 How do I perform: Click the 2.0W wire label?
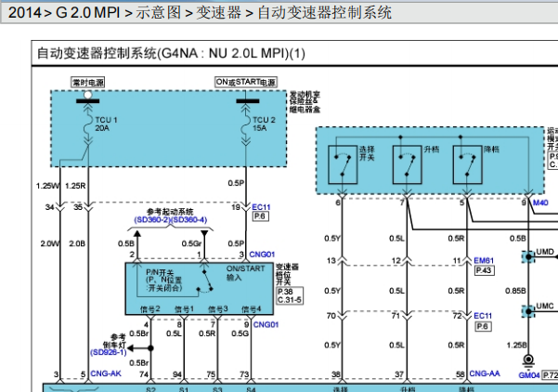tap(50, 243)
